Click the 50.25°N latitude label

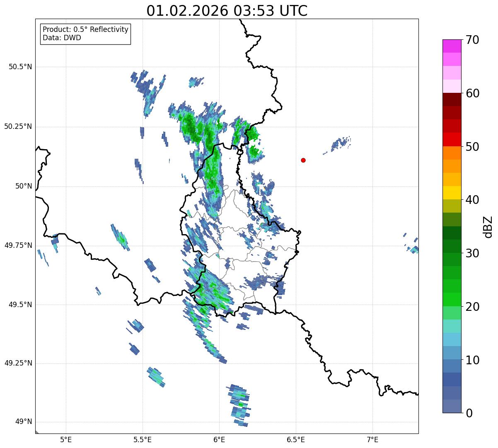18,126
